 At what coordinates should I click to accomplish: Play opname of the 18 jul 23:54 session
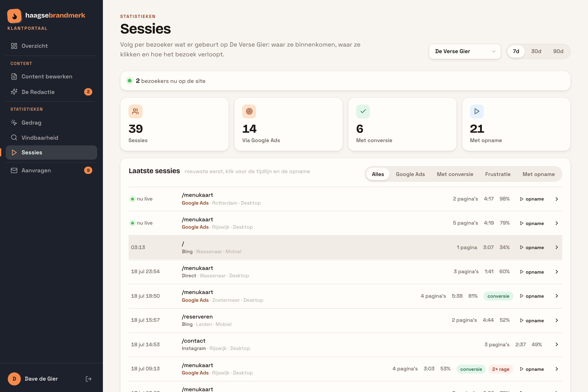point(532,272)
